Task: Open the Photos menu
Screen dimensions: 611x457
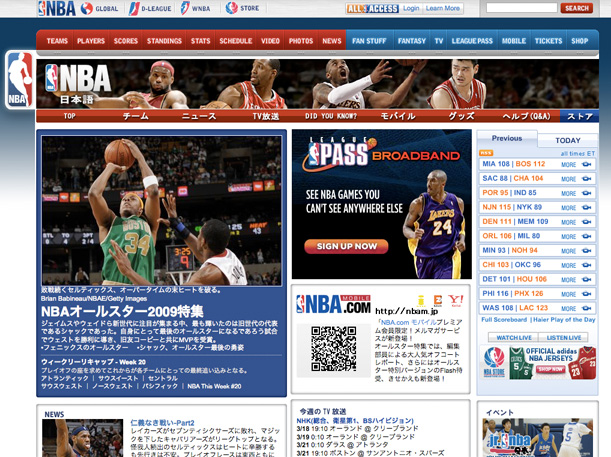Action: [301, 41]
